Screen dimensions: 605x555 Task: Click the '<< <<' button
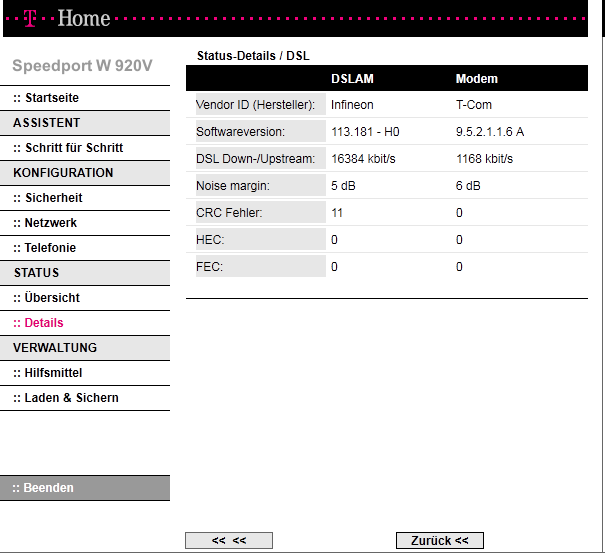(229, 540)
